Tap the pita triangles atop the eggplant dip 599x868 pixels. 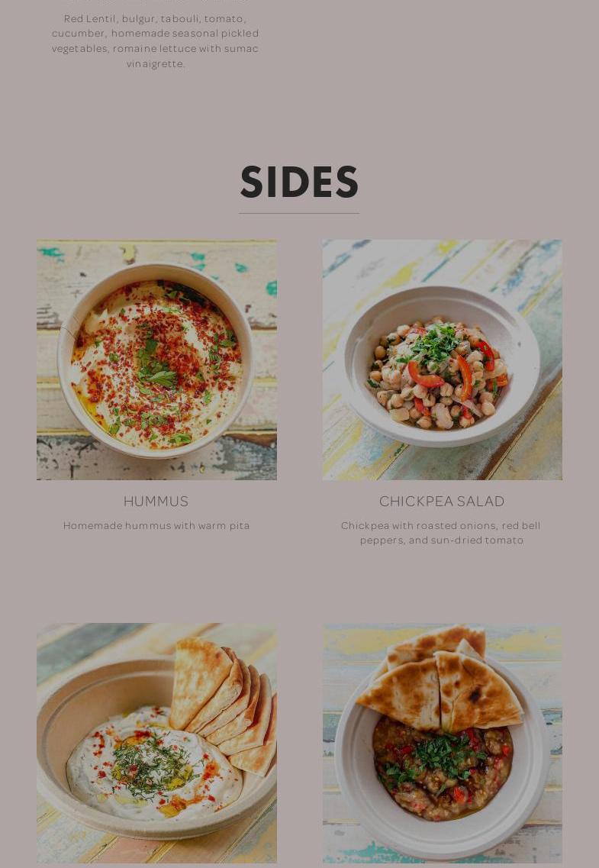click(440, 679)
